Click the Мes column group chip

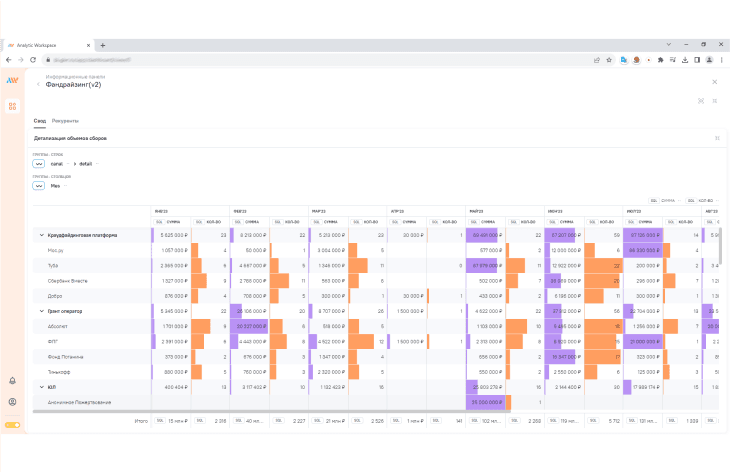coord(55,186)
